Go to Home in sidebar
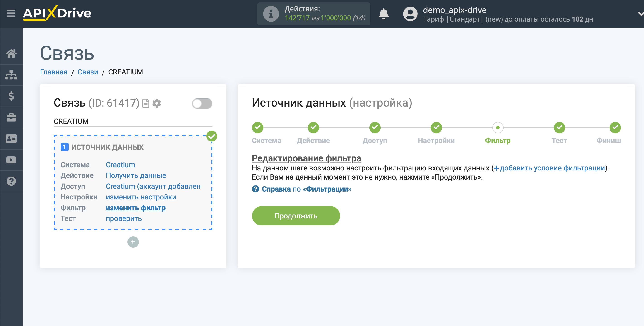The height and width of the screenshot is (326, 644). tap(11, 53)
